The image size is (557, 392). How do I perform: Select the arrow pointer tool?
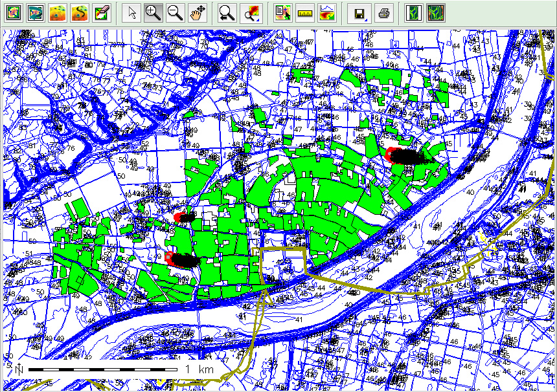pos(132,13)
